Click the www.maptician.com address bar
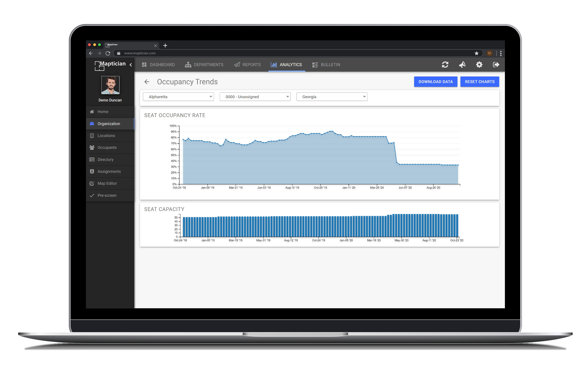Viewport: 588px width, 370px height. (x=298, y=53)
